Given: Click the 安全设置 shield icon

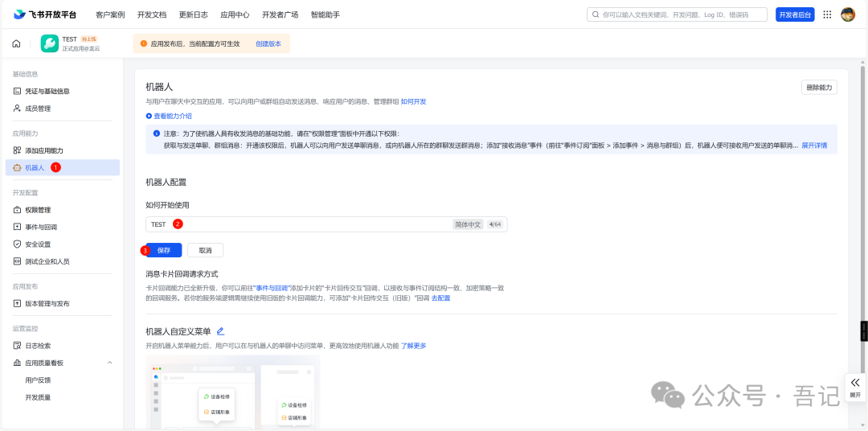Looking at the screenshot, I should 17,244.
